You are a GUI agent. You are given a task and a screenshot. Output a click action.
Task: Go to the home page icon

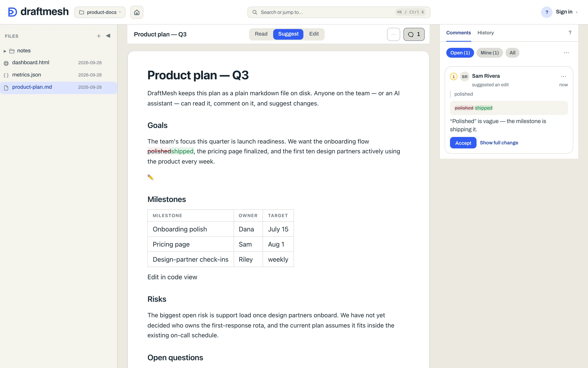(137, 12)
